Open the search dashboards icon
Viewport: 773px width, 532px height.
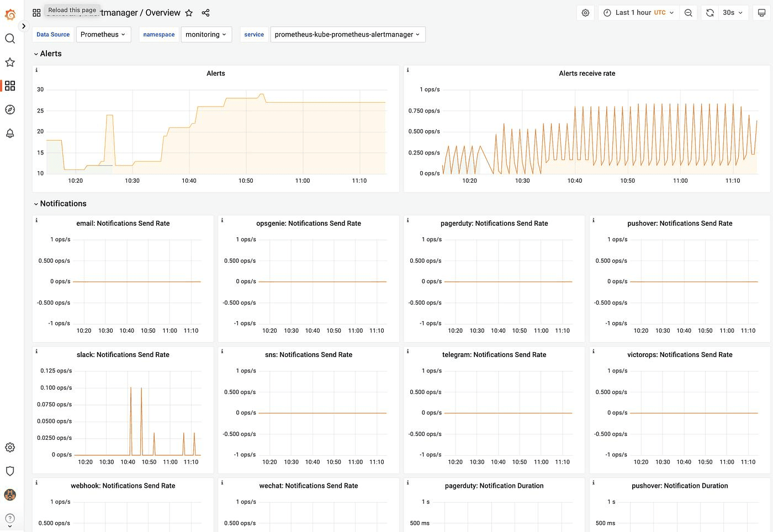click(10, 39)
